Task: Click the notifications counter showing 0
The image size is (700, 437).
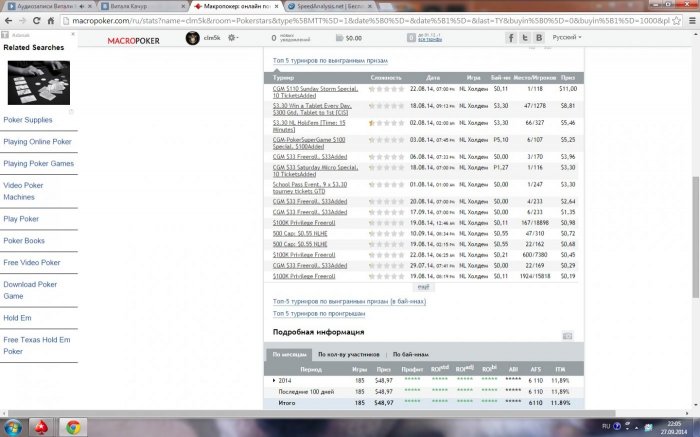Action: [274, 38]
